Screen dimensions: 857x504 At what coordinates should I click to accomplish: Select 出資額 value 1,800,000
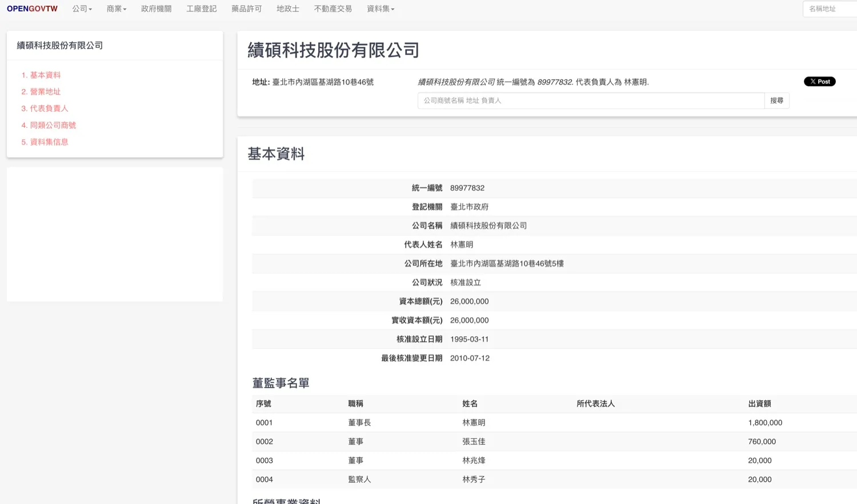(765, 422)
